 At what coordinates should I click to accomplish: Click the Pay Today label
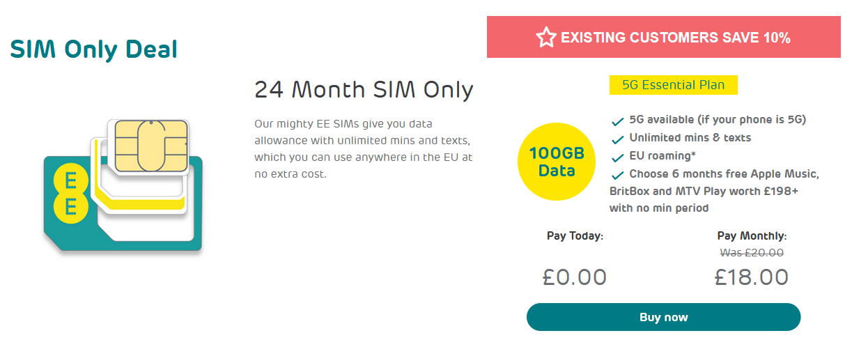[575, 236]
